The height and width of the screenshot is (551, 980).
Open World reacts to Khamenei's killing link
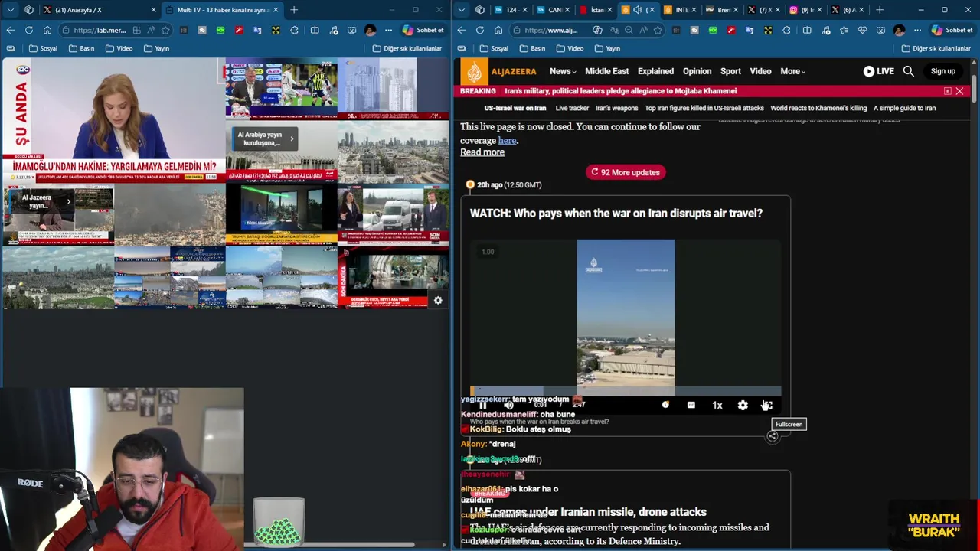(x=818, y=108)
